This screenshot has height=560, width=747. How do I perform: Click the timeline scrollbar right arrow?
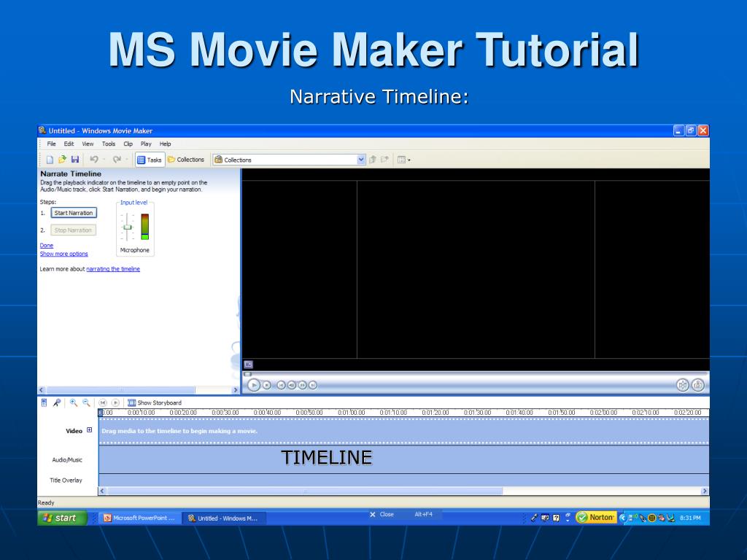(705, 491)
